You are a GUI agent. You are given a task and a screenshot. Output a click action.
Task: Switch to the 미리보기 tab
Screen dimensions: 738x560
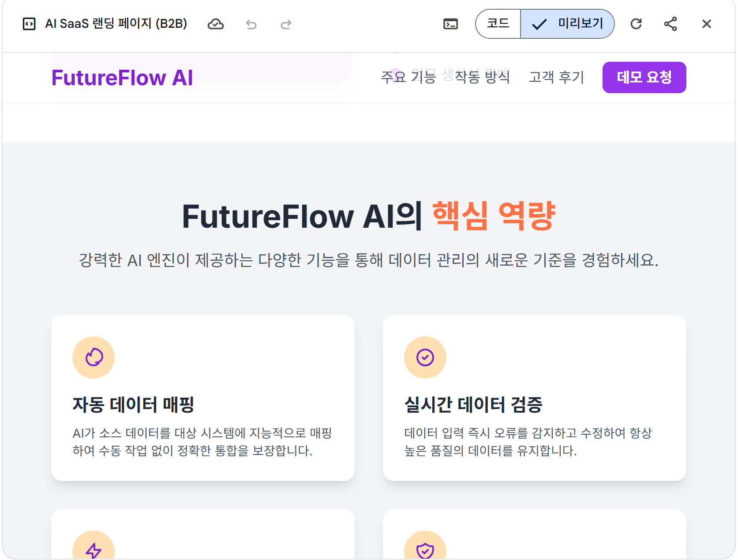coord(568,23)
